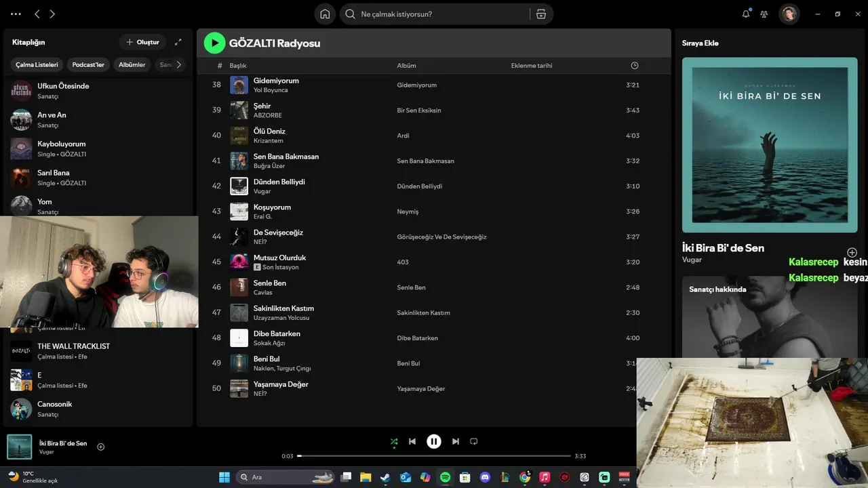The height and width of the screenshot is (488, 868).
Task: Sort tracks by duration clock icon
Action: pos(635,66)
